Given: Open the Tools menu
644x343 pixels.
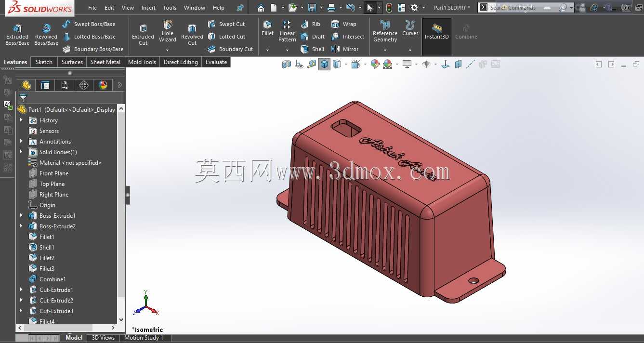Looking at the screenshot, I should (x=170, y=8).
